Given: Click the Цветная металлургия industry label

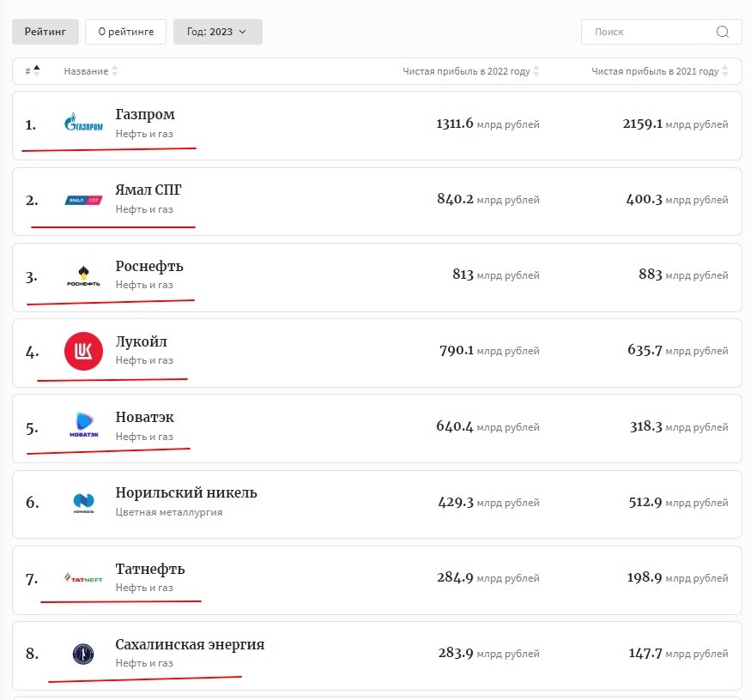Looking at the screenshot, I should pos(169,512).
